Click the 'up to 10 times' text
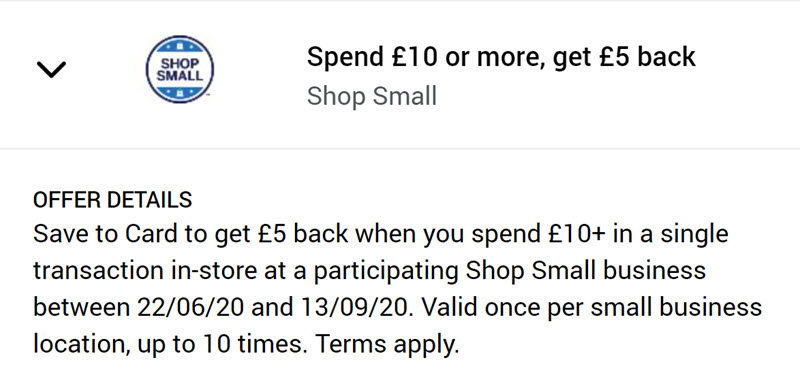The width and height of the screenshot is (800, 390). pos(219,345)
